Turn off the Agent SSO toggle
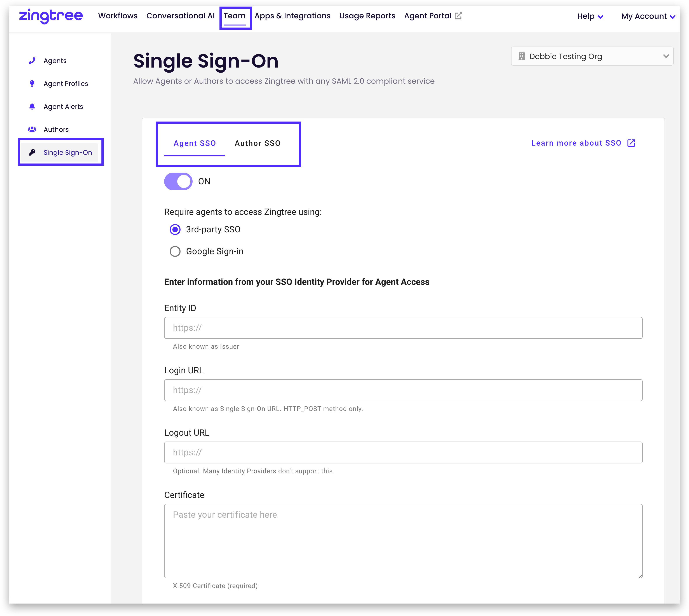Image resolution: width=689 pixels, height=616 pixels. click(178, 181)
